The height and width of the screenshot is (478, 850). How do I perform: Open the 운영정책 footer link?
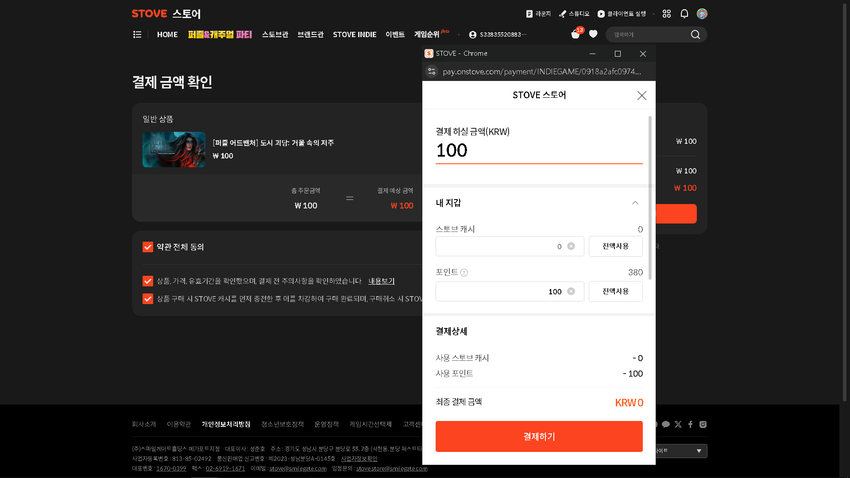326,424
